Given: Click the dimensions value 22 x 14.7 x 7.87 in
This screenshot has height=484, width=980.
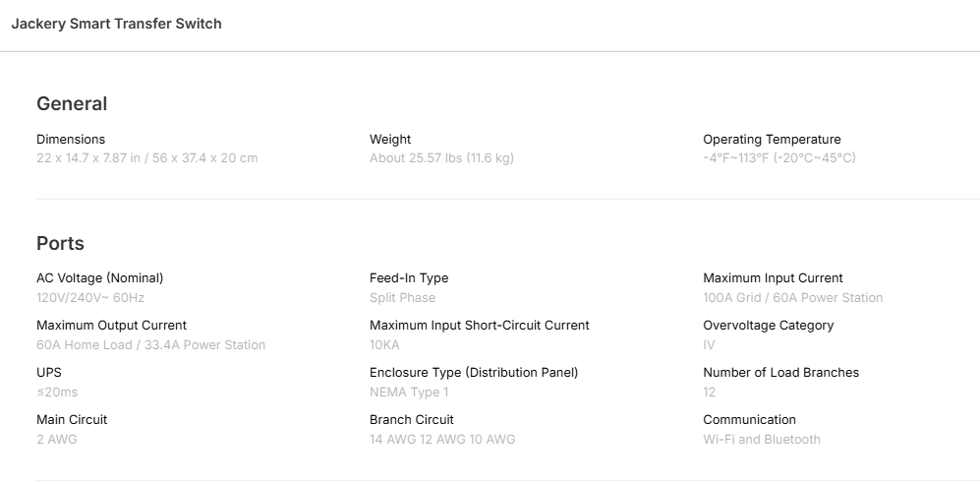Looking at the screenshot, I should (x=146, y=157).
